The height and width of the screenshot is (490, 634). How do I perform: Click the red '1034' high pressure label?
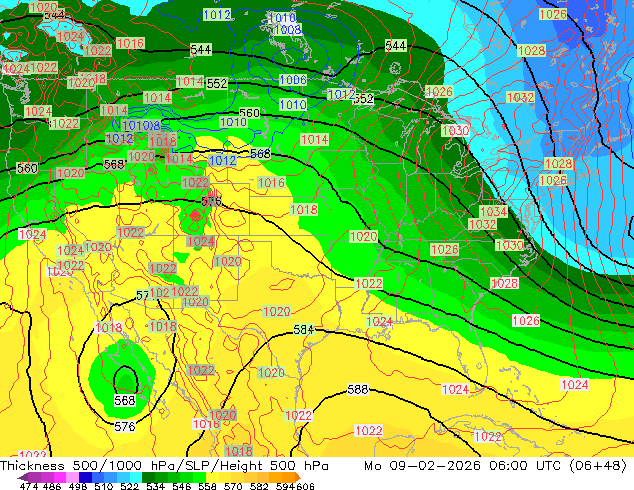(493, 211)
